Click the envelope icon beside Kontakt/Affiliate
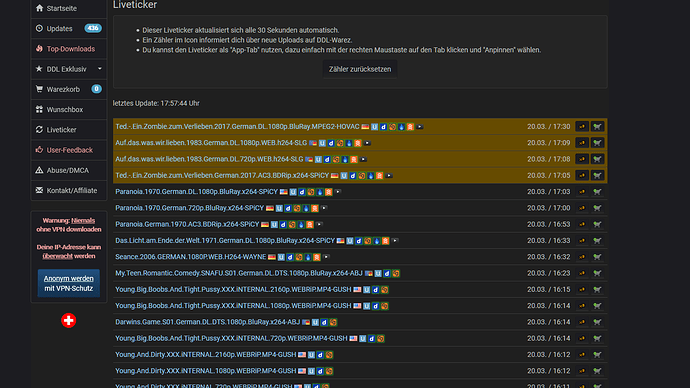Screen dimensions: 690x388 [39, 190]
